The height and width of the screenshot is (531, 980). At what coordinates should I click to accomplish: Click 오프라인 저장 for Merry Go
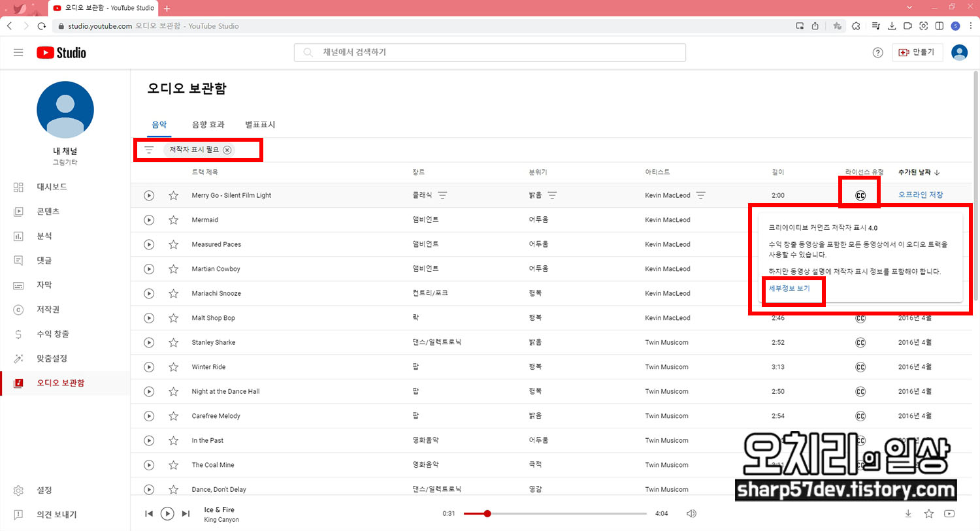[x=921, y=195]
